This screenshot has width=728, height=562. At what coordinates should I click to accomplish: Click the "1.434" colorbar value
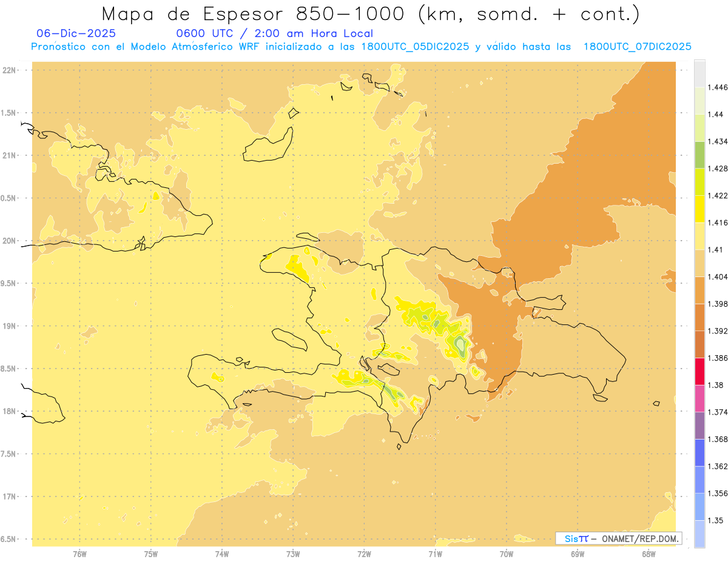[719, 141]
